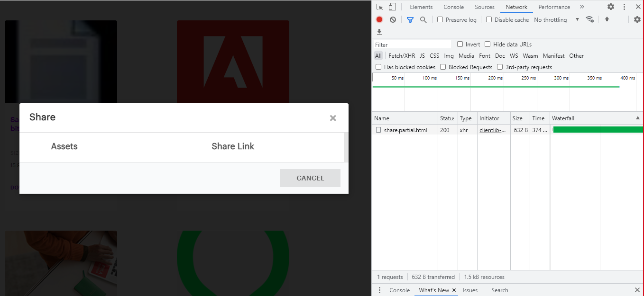This screenshot has width=644, height=296.
Task: Filter requests by Fetch/XHR
Action: (x=402, y=55)
